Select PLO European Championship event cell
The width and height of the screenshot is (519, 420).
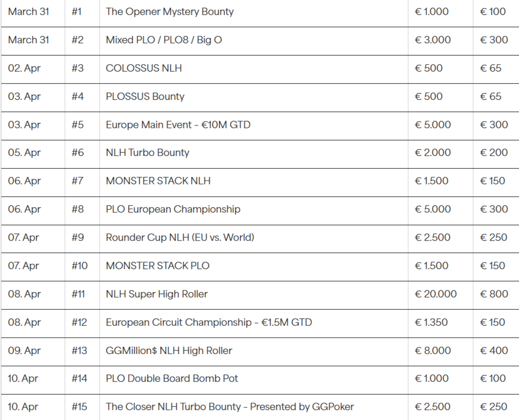click(x=173, y=209)
